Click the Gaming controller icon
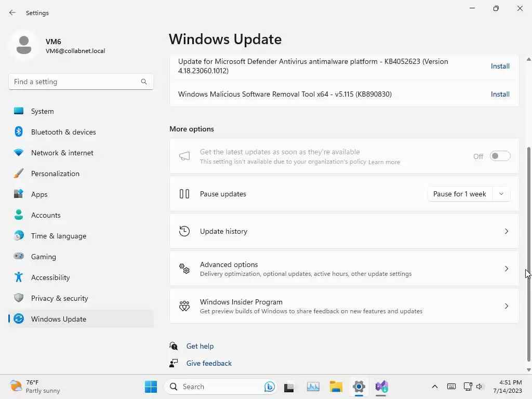The image size is (532, 399). [19, 256]
